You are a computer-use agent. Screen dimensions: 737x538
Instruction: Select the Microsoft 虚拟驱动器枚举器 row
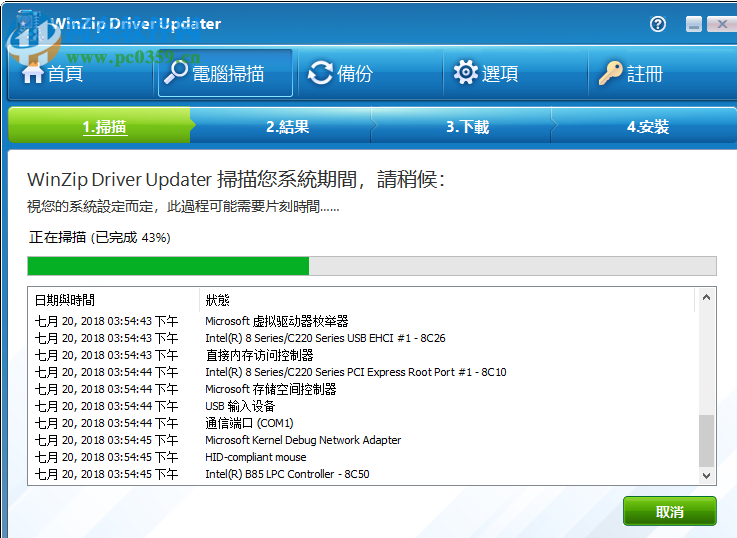click(x=362, y=321)
